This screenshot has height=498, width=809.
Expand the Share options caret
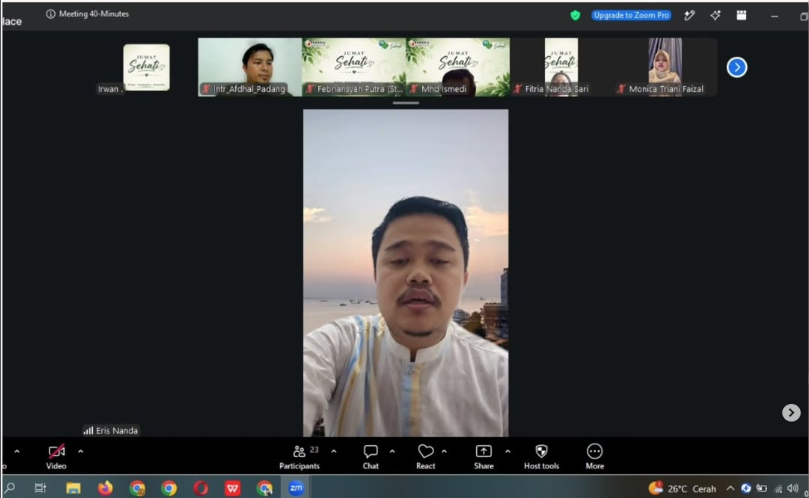508,451
